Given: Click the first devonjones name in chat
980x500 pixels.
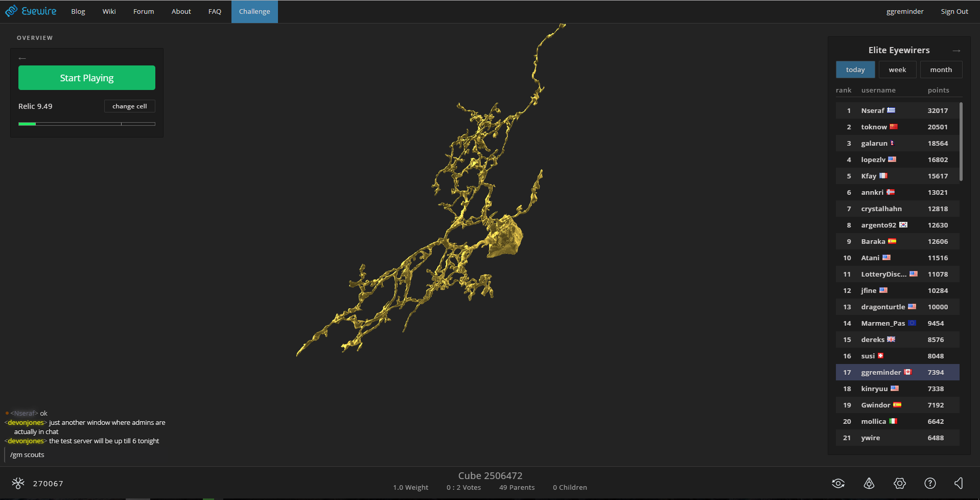Looking at the screenshot, I should 26,422.
